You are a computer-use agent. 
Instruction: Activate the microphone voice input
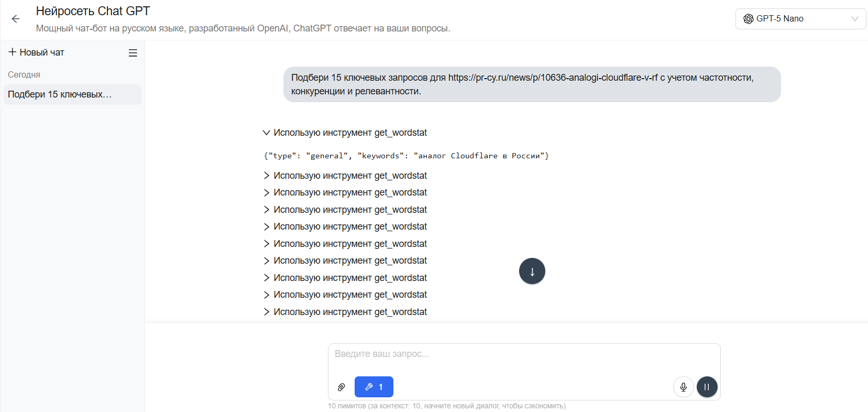pyautogui.click(x=683, y=387)
